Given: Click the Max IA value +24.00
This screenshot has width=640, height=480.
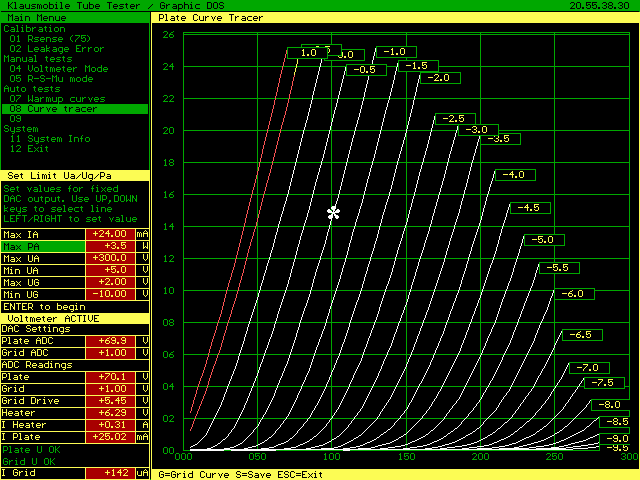Looking at the screenshot, I should coord(110,234).
